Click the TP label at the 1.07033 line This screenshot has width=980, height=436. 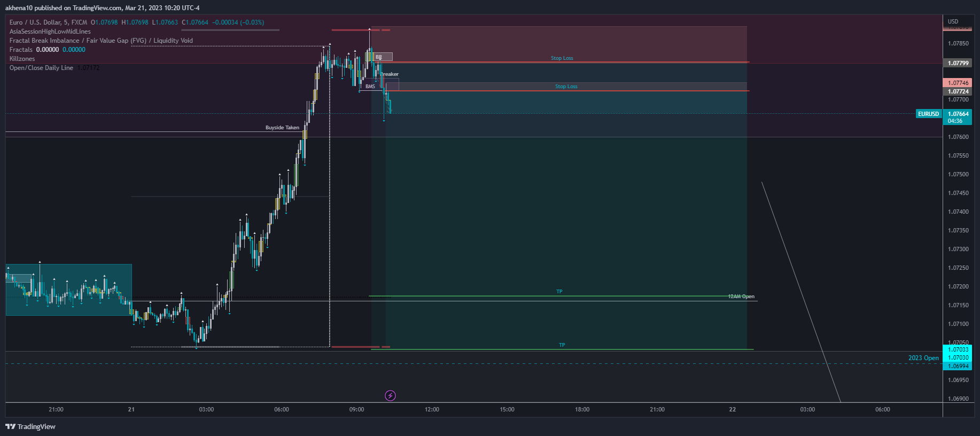pos(562,345)
